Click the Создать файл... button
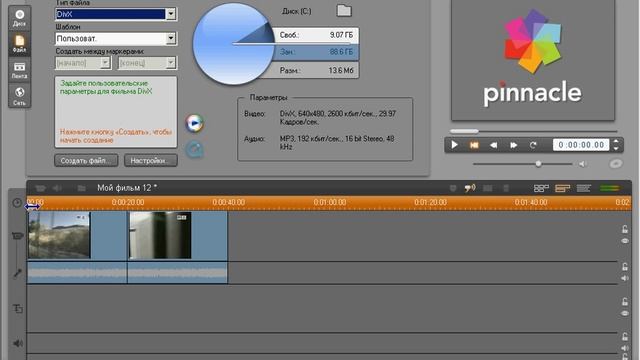Screen dimensions: 640x360 86,160
